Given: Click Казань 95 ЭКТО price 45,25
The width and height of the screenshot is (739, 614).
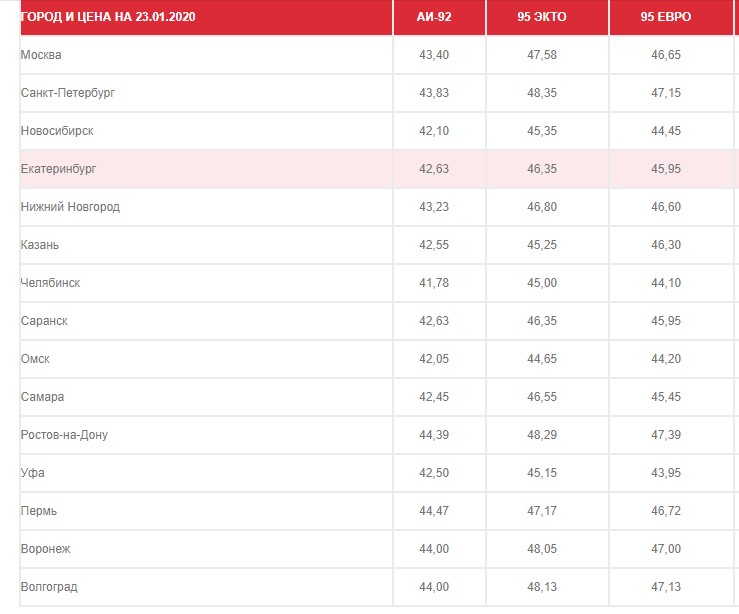Looking at the screenshot, I should click(542, 245).
